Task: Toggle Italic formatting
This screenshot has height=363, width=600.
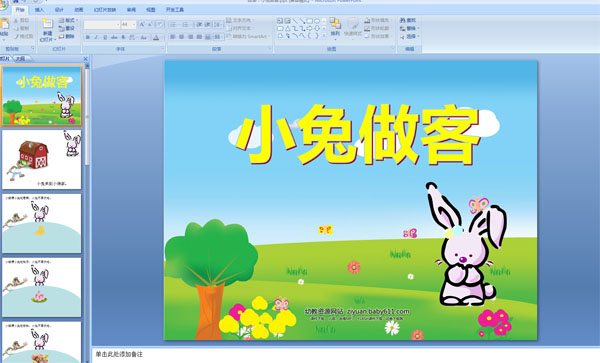Action: click(x=96, y=37)
